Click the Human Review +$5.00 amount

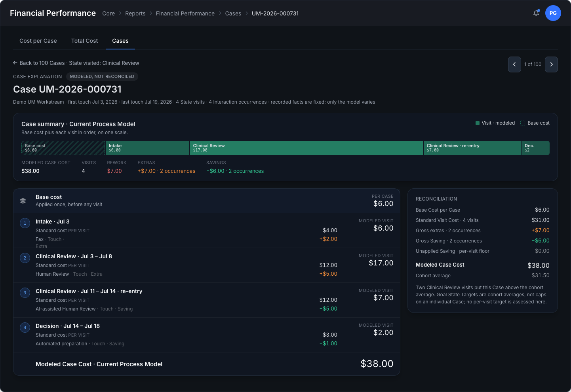(x=328, y=274)
